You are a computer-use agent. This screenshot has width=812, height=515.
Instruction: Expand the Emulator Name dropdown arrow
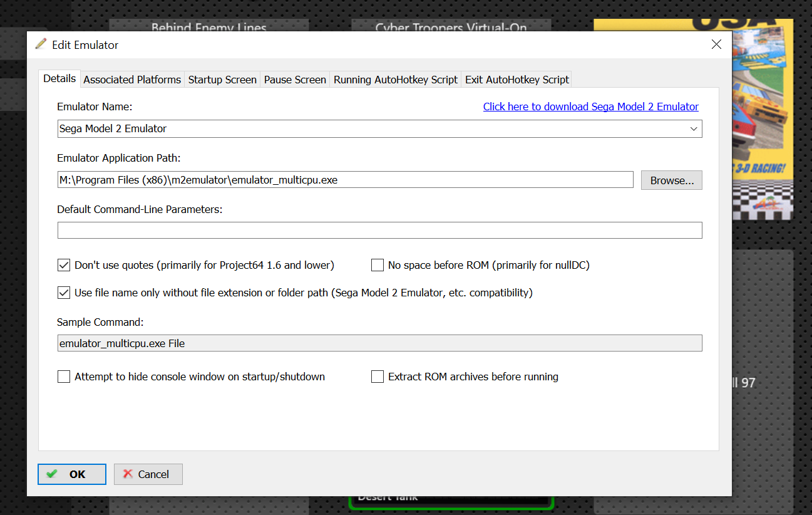click(694, 128)
